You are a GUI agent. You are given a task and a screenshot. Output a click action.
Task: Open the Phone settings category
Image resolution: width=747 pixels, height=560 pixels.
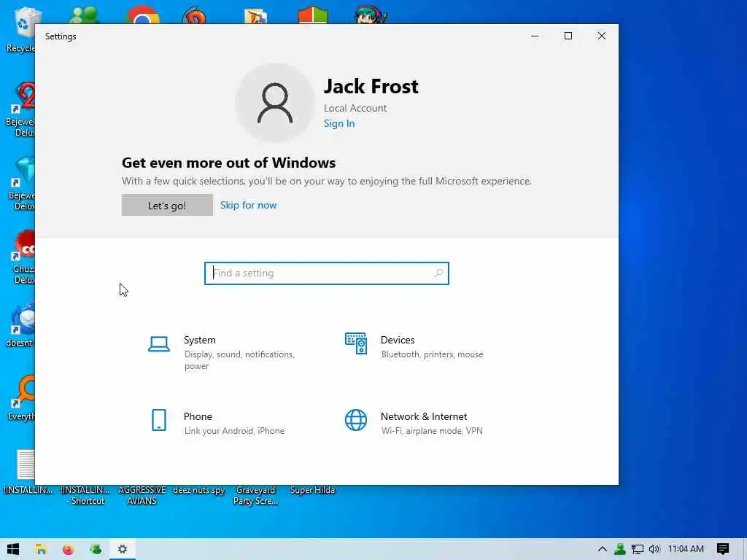(217, 422)
